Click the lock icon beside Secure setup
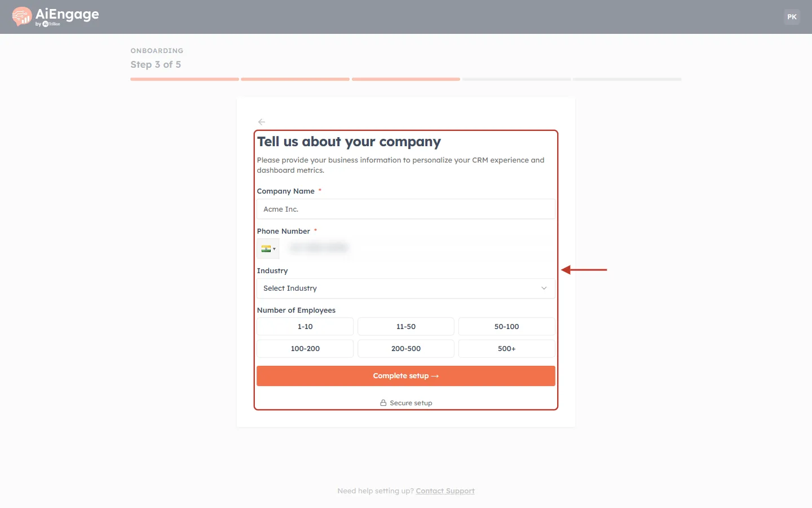The height and width of the screenshot is (508, 812). click(x=383, y=403)
